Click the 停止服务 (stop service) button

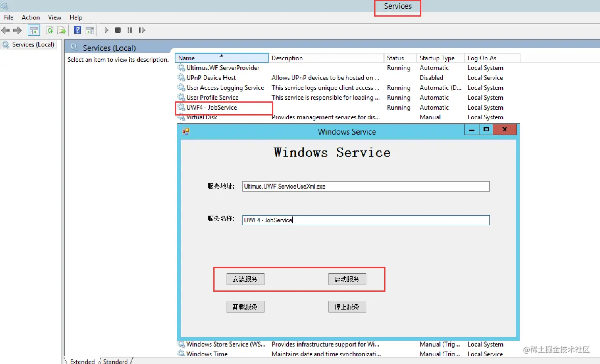tap(347, 307)
